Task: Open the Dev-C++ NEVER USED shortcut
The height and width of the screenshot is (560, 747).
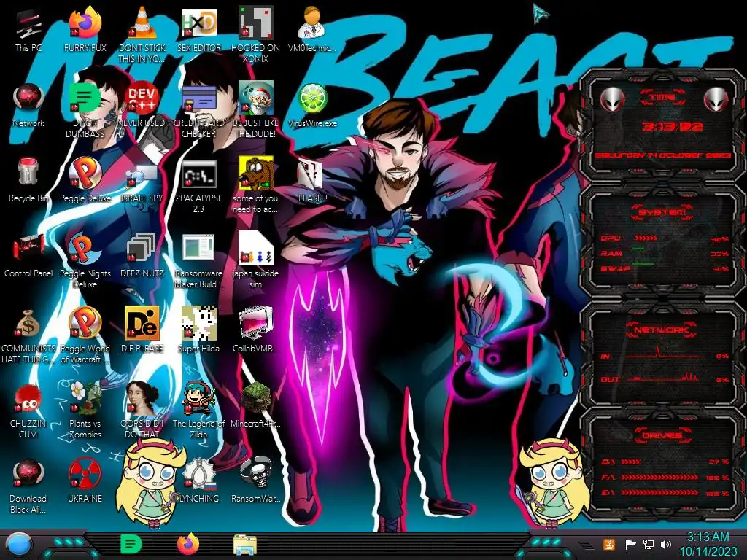Action: (142, 105)
